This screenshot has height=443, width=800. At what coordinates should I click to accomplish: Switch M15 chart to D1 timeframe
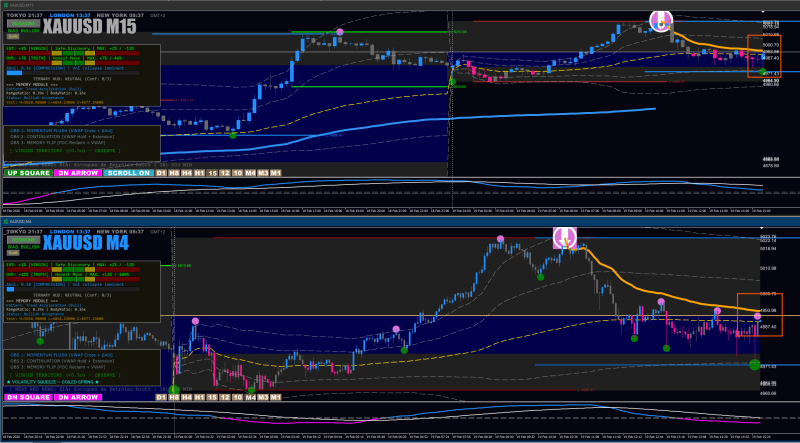[x=161, y=173]
